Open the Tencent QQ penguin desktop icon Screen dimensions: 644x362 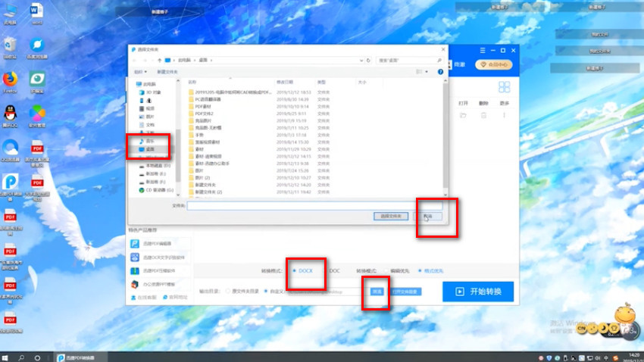pyautogui.click(x=11, y=116)
